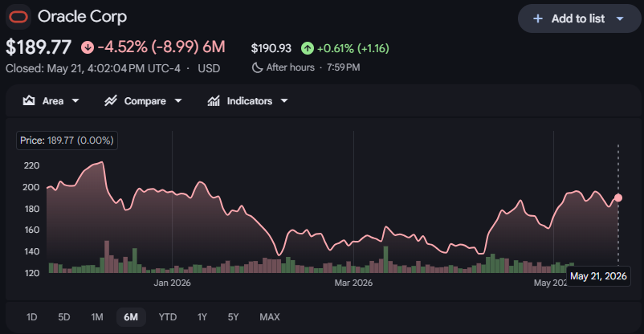Click the plus icon in Add to list
This screenshot has height=334, width=644.
(538, 18)
